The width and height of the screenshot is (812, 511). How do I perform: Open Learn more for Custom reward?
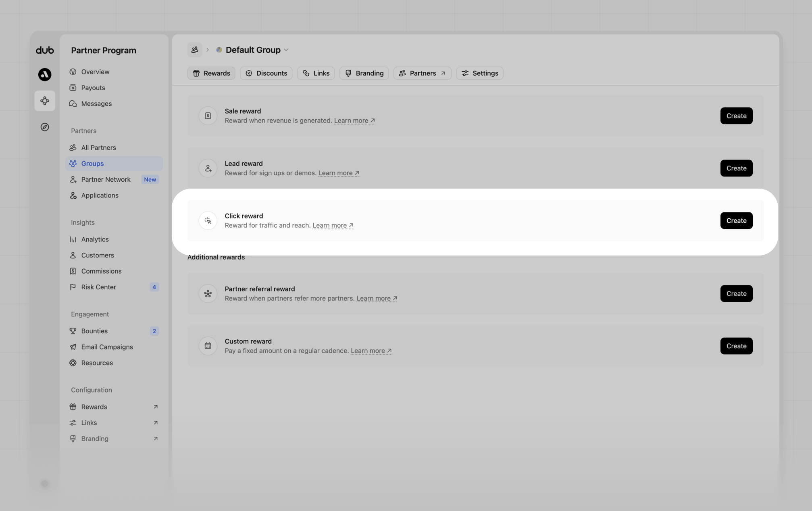(x=371, y=351)
